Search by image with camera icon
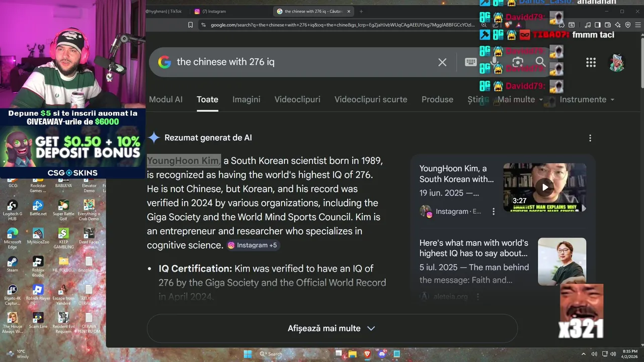This screenshot has width=644, height=362. point(518,62)
